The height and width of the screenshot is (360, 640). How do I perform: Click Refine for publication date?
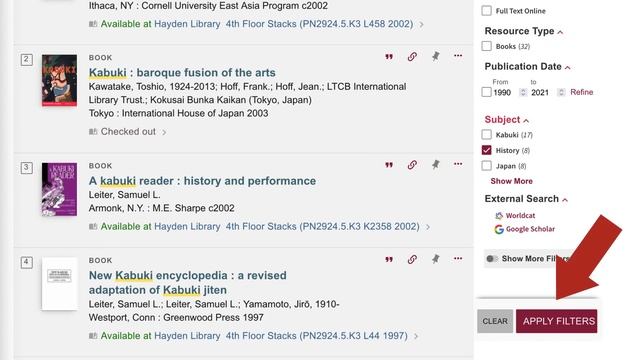pyautogui.click(x=582, y=92)
